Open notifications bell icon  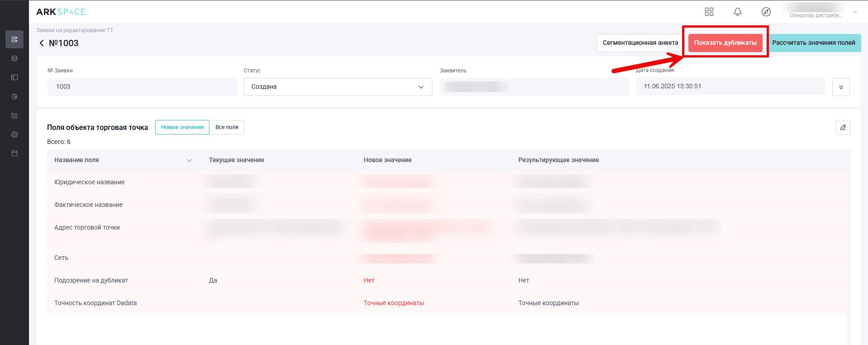coord(738,12)
